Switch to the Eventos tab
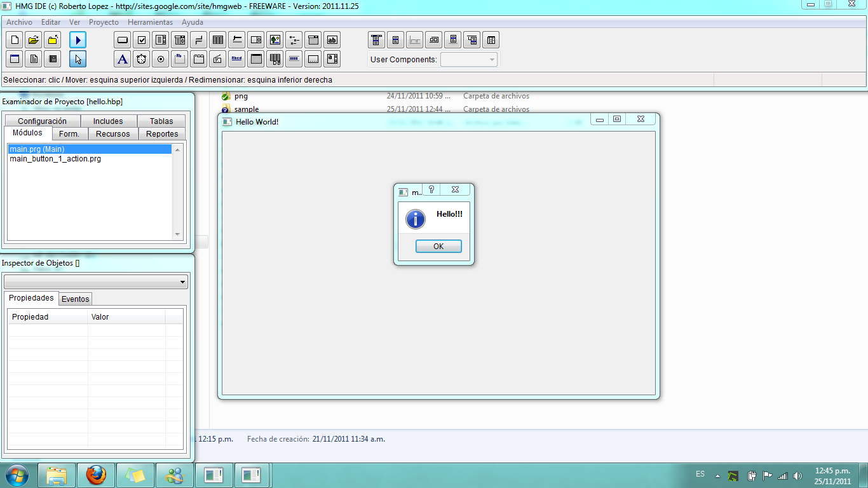 [75, 298]
